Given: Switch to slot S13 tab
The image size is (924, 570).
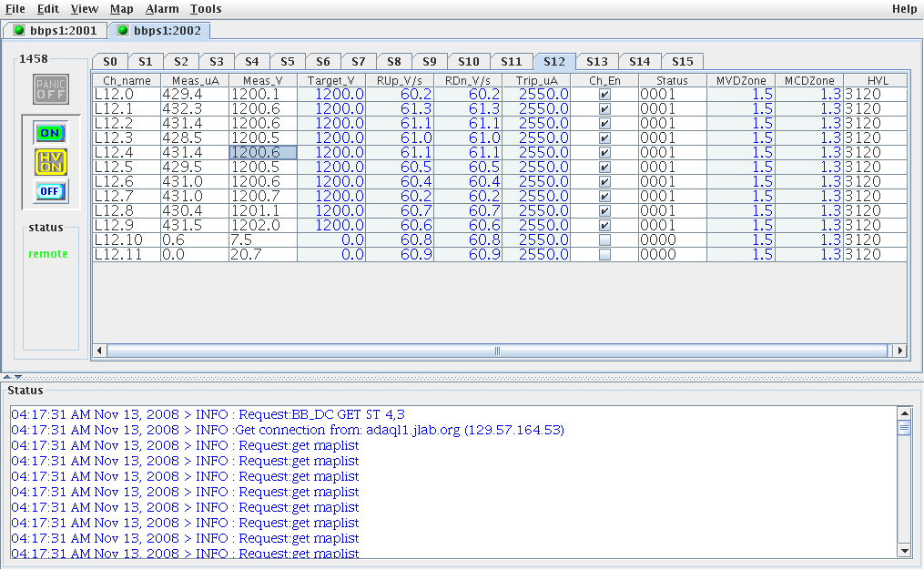Looking at the screenshot, I should (597, 61).
